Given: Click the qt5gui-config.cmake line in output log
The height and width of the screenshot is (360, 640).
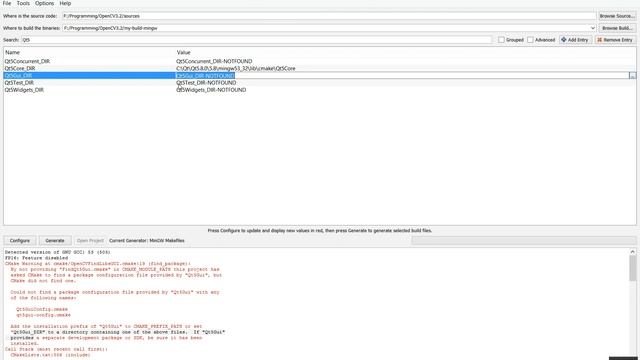Looking at the screenshot, I should pos(43,315).
